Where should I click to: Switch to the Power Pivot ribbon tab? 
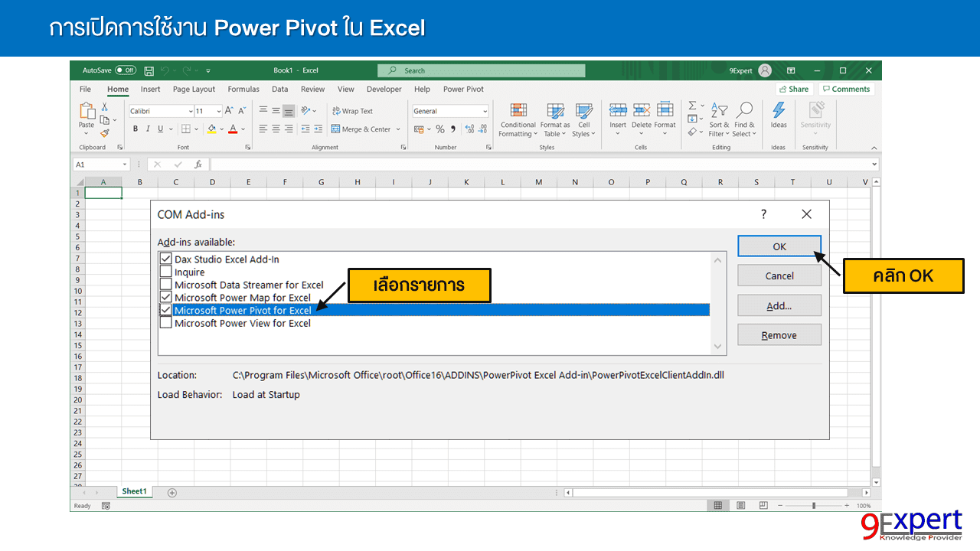click(x=462, y=89)
